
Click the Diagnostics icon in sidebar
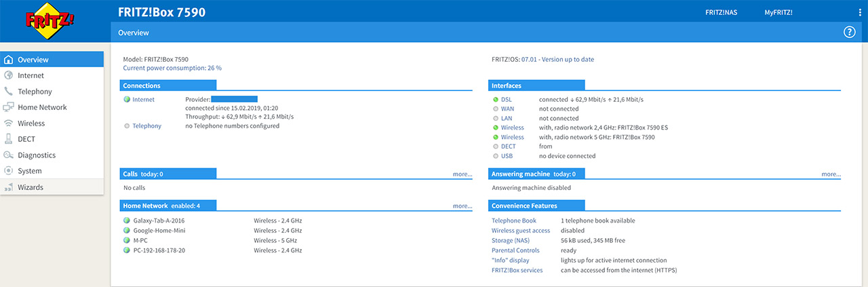click(x=9, y=155)
